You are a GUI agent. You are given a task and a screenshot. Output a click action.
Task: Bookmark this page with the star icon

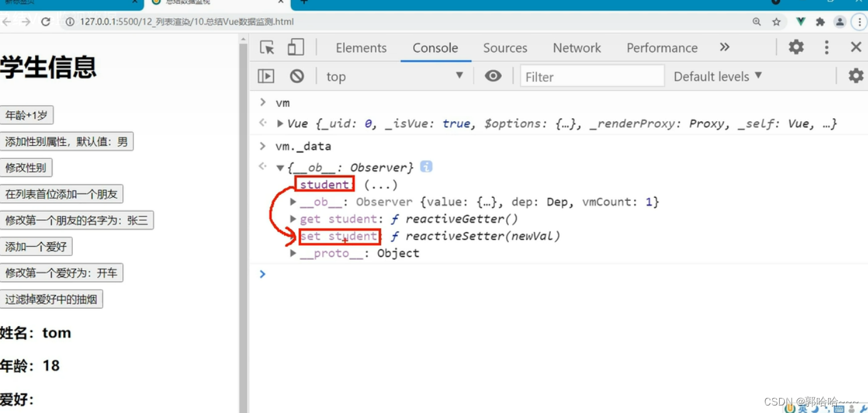click(777, 22)
